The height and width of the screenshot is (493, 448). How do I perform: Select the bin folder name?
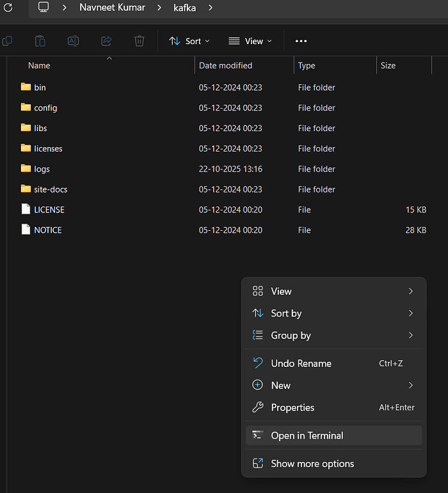click(40, 88)
